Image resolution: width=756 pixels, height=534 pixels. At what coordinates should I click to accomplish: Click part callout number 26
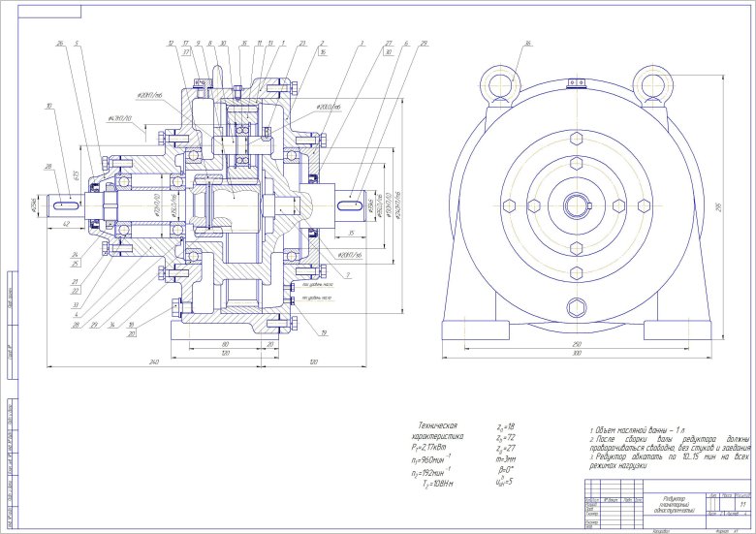click(x=60, y=44)
